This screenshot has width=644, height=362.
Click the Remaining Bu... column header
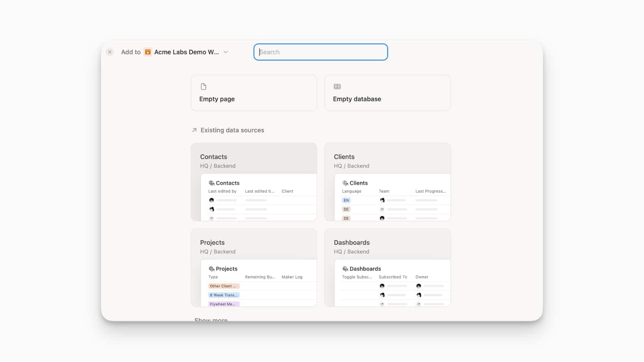(x=260, y=277)
